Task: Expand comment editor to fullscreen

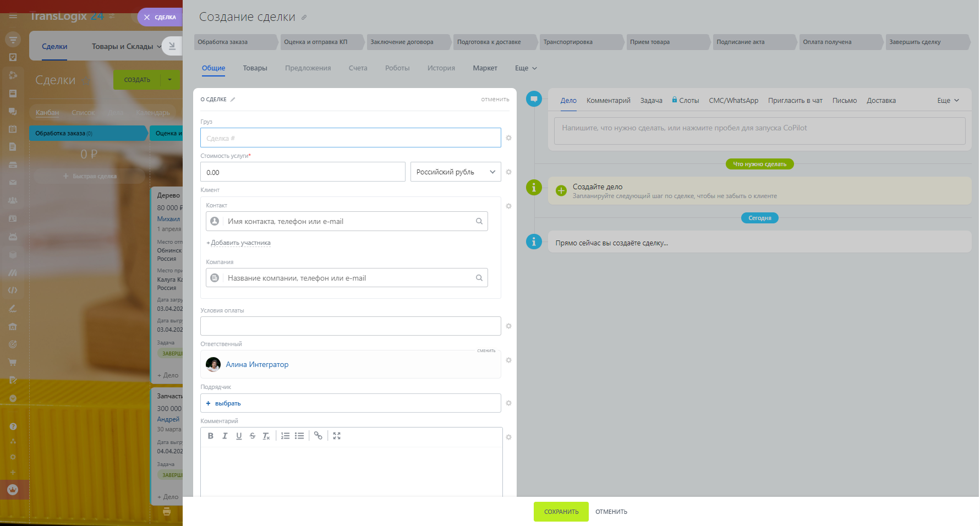Action: click(337, 436)
